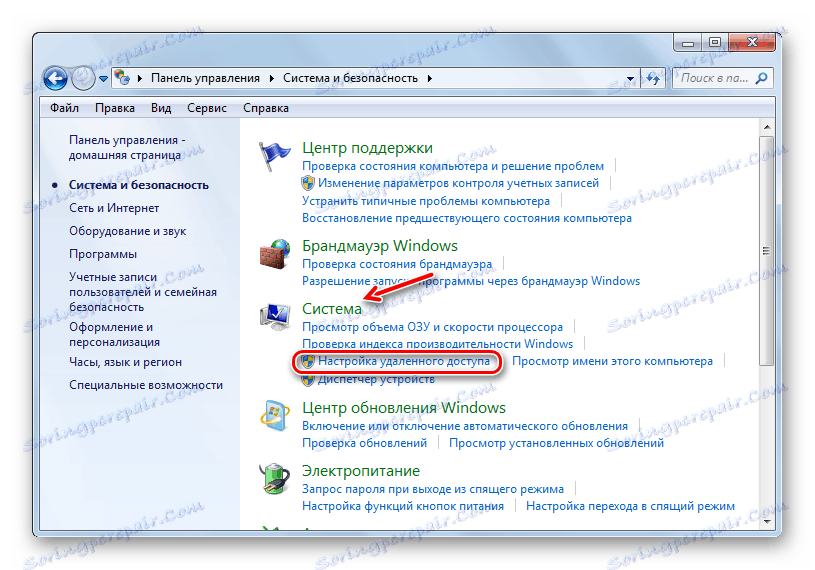Open the Центр поддержки heading
This screenshot has height=570, width=815.
[367, 148]
